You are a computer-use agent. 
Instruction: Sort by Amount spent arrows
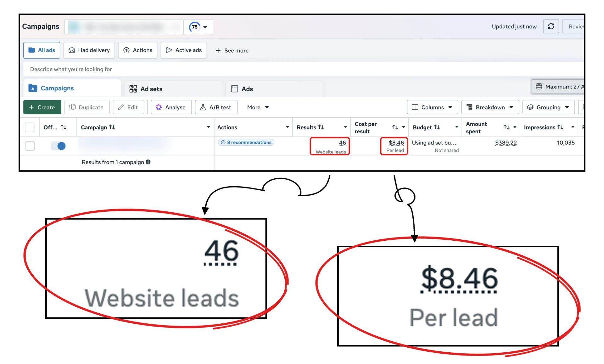coord(506,127)
